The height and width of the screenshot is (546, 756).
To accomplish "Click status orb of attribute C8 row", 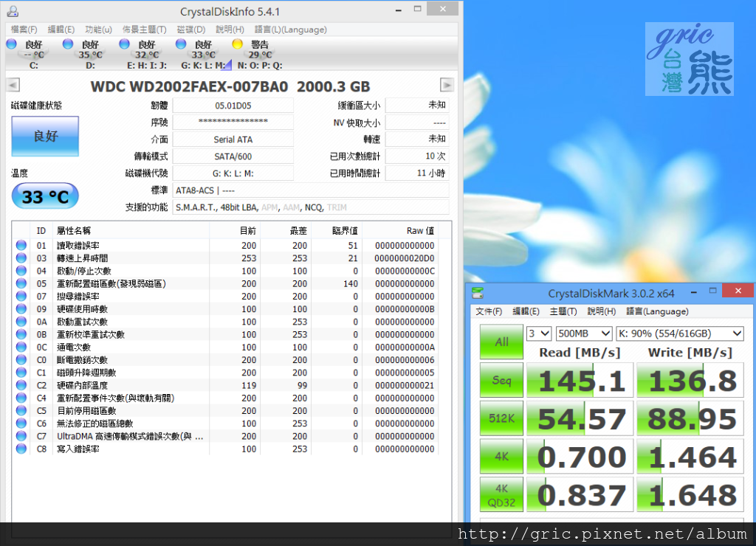I will [x=21, y=449].
